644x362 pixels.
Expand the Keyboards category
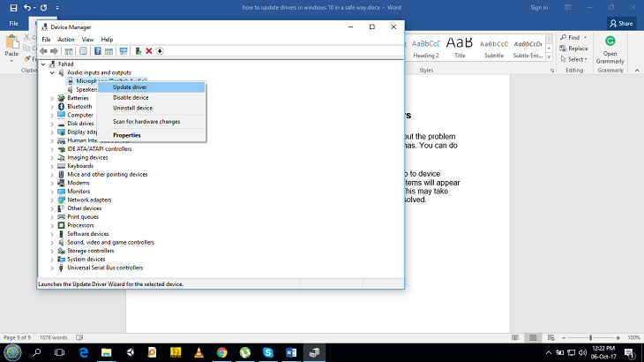(x=52, y=166)
